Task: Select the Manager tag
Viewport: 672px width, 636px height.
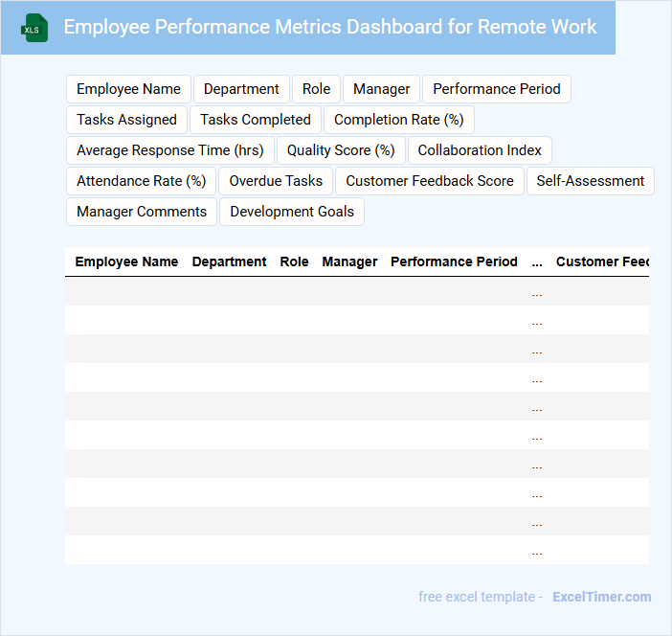Action: [381, 89]
